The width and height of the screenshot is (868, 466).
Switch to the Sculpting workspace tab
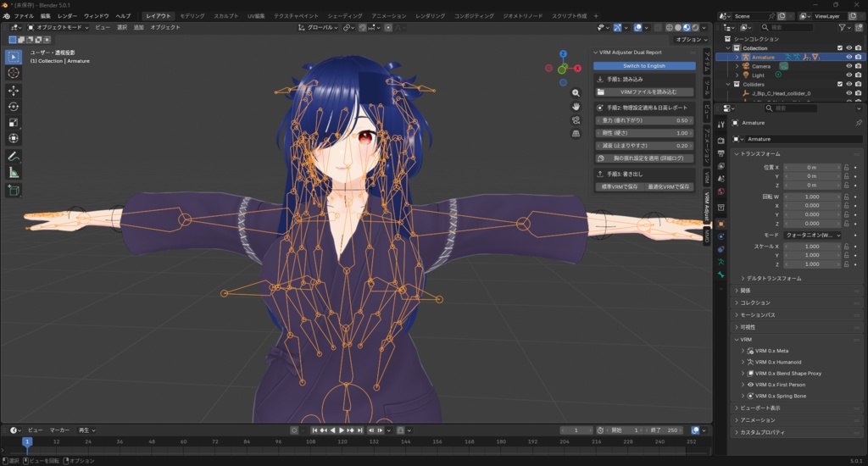pos(225,16)
